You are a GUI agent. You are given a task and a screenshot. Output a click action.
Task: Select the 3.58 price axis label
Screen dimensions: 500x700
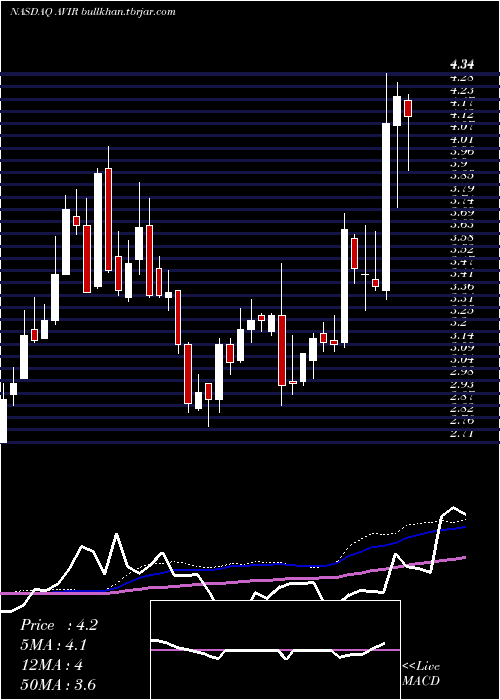click(462, 238)
